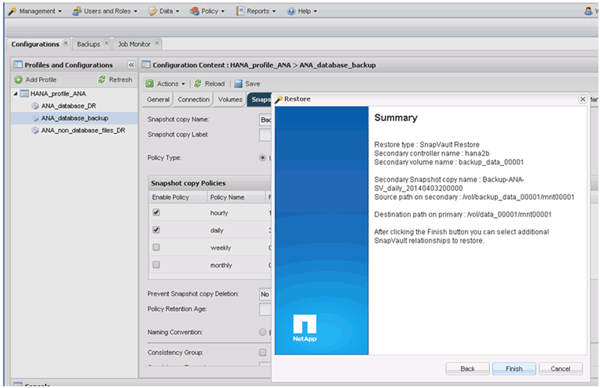Click the Save disk icon
Screen dimensions: 600x388
point(238,83)
